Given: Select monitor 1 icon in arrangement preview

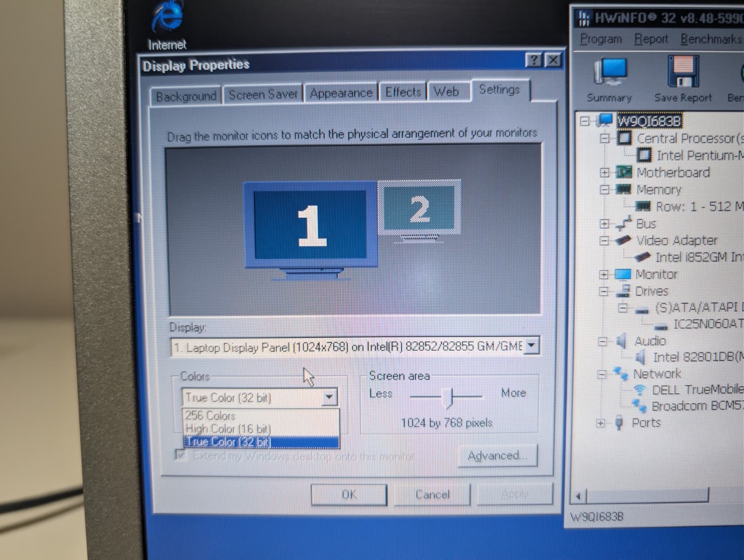Looking at the screenshot, I should click(x=311, y=230).
